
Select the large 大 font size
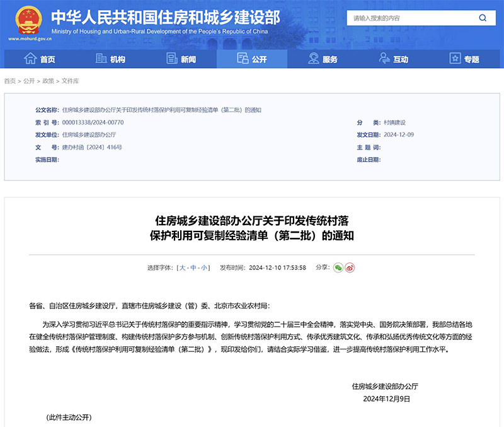click(x=183, y=267)
